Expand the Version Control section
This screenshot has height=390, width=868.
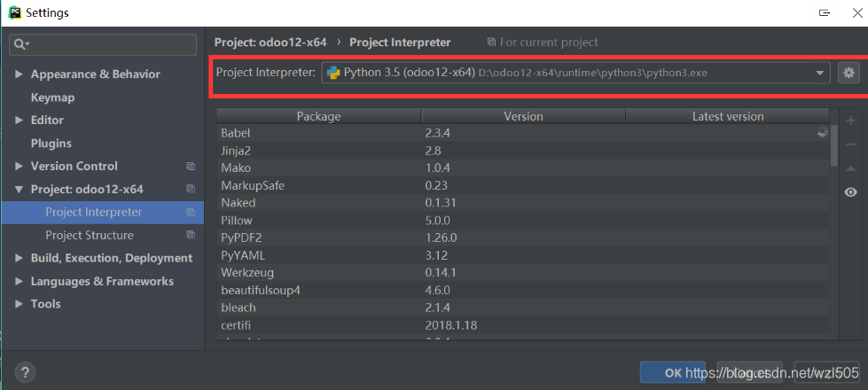(x=20, y=166)
